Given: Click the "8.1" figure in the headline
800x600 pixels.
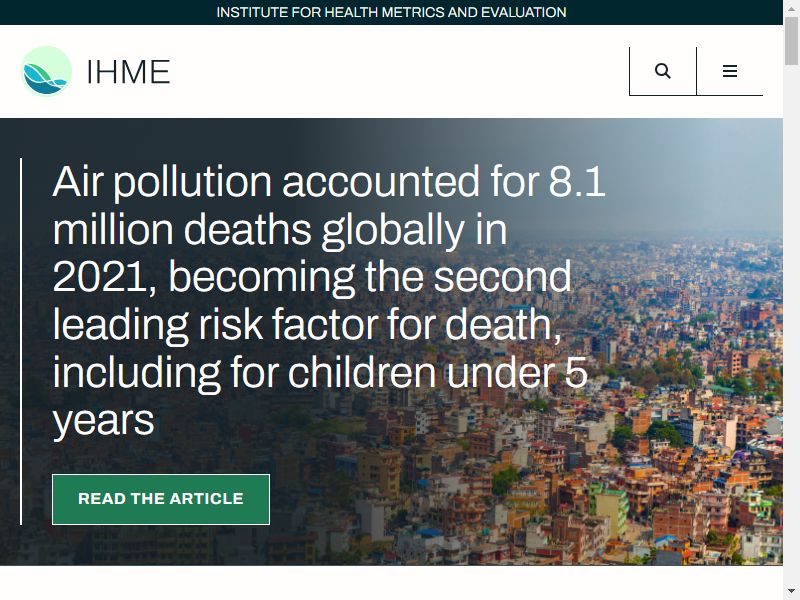Looking at the screenshot, I should click(x=577, y=181).
